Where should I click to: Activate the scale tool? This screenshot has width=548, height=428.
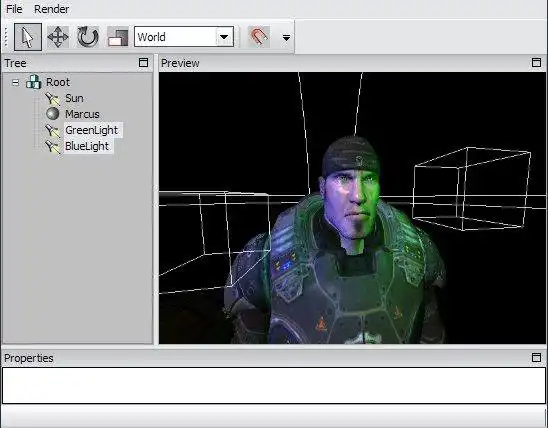(x=118, y=37)
